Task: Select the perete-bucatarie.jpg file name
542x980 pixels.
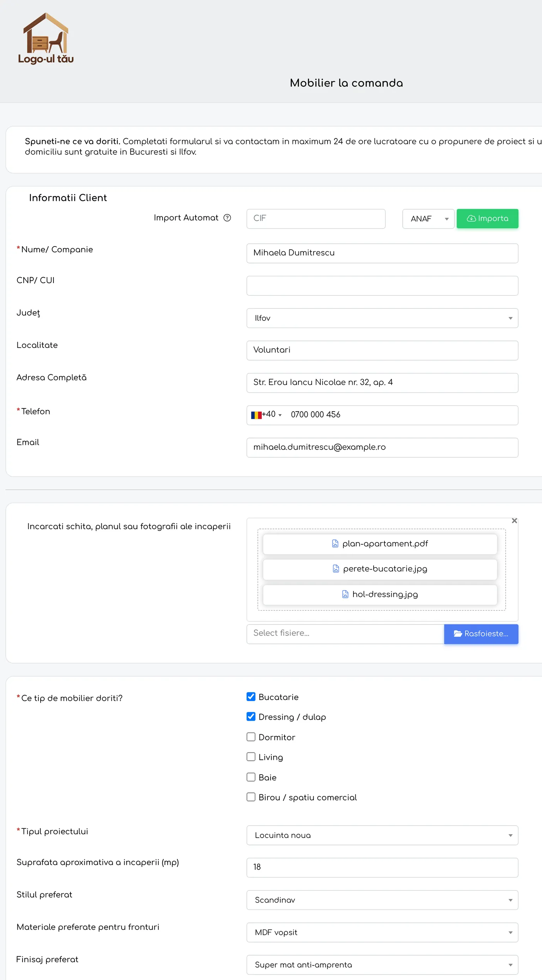Action: [385, 569]
